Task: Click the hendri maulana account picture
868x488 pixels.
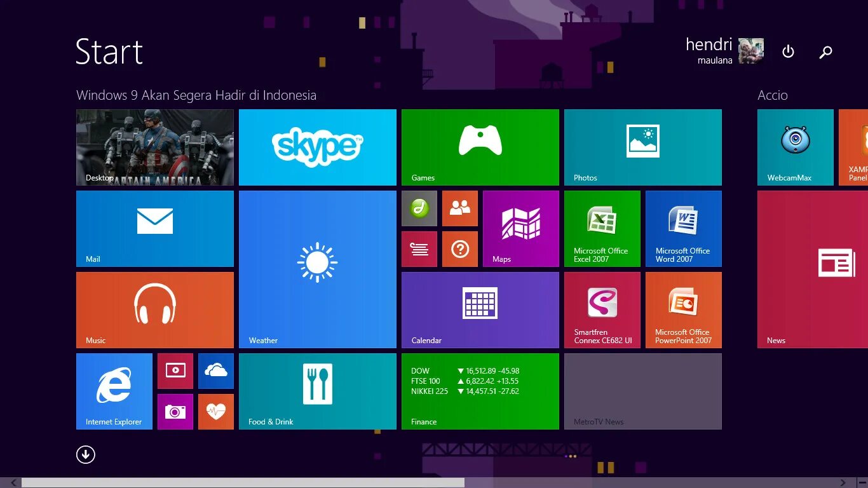Action: click(750, 52)
